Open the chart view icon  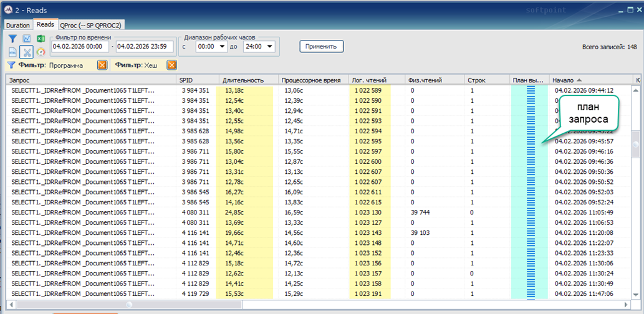point(27,39)
